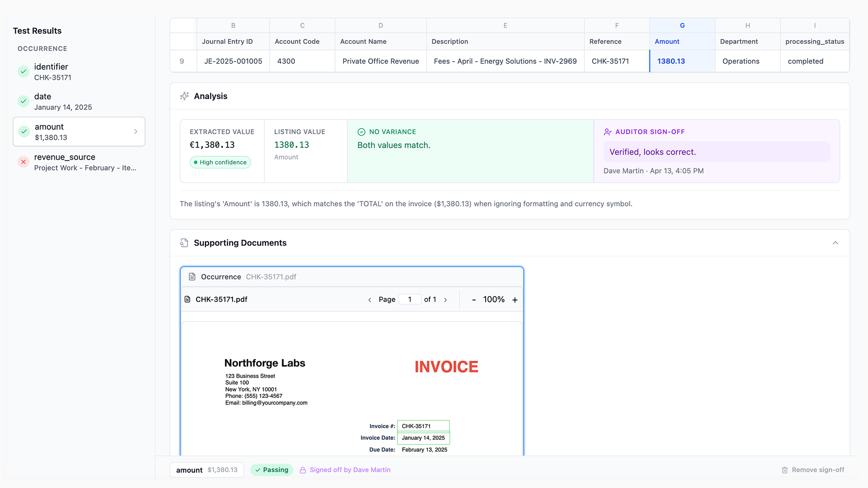Viewport: 868px width, 488px height.
Task: Collapse the Supporting Documents section
Action: [835, 243]
